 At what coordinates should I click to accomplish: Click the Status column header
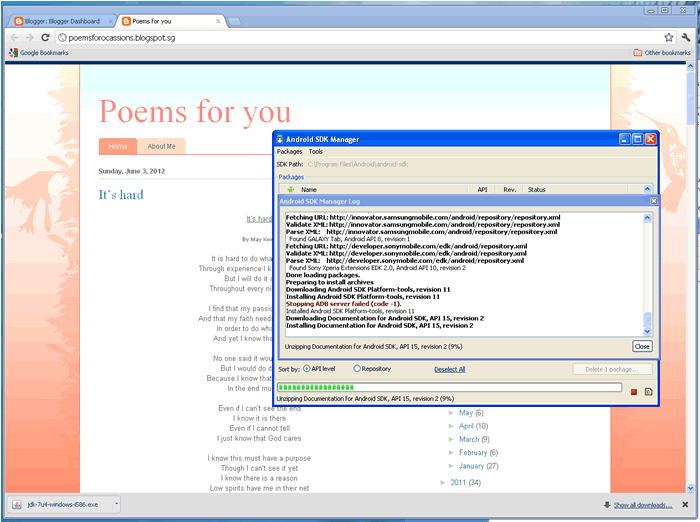click(x=537, y=190)
